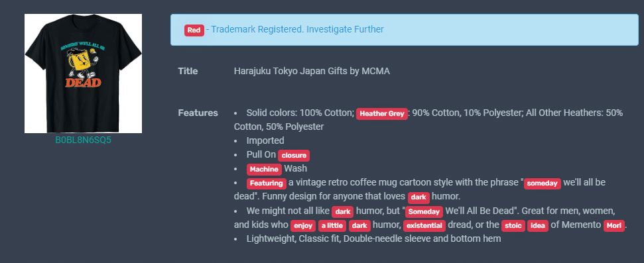Screen dimensions: 644x263
Task: Select the enjoy flagged keyword tag
Action: pyautogui.click(x=303, y=226)
